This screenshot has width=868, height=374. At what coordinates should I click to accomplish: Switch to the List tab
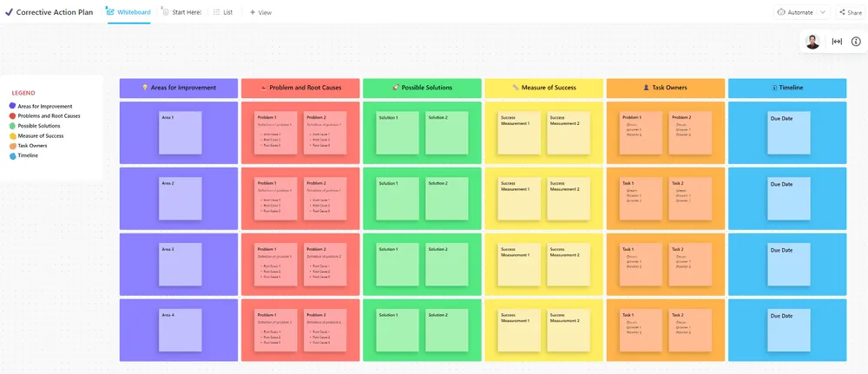click(222, 11)
